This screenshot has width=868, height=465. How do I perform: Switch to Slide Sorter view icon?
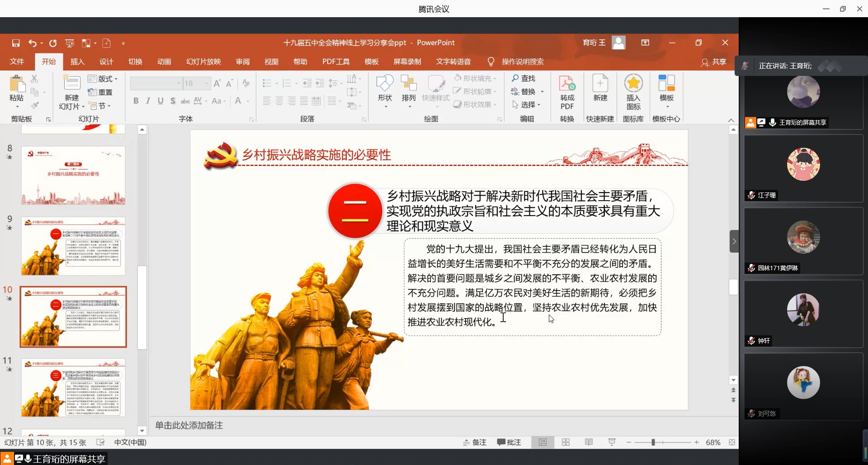click(x=566, y=442)
